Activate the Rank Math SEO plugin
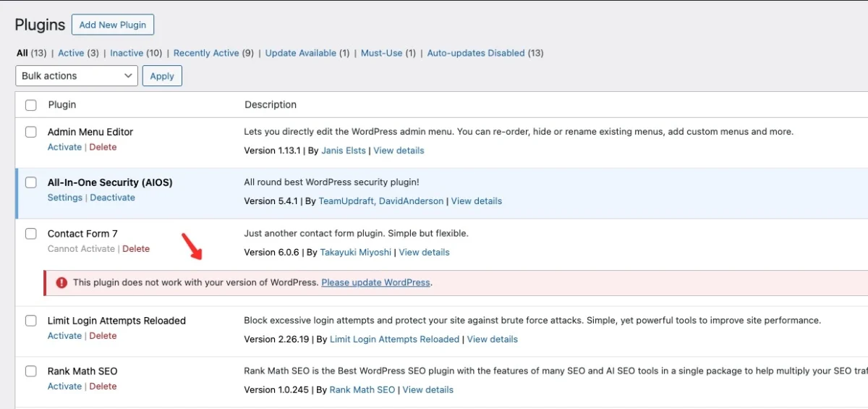Image resolution: width=868 pixels, height=409 pixels. [x=64, y=386]
